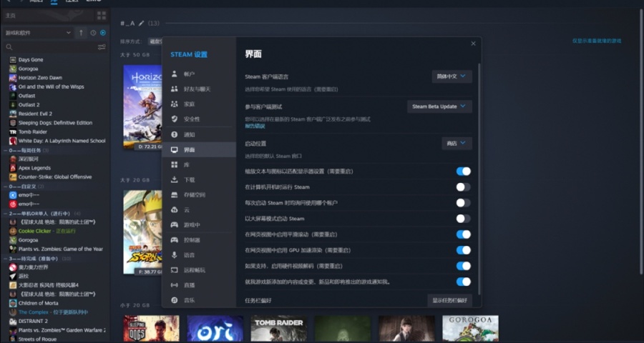Disable GPU 加速渲染 switch

click(x=463, y=250)
